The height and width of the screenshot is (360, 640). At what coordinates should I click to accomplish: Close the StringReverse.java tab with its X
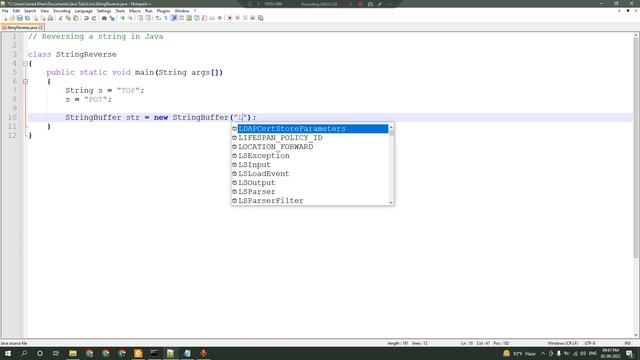pos(41,27)
